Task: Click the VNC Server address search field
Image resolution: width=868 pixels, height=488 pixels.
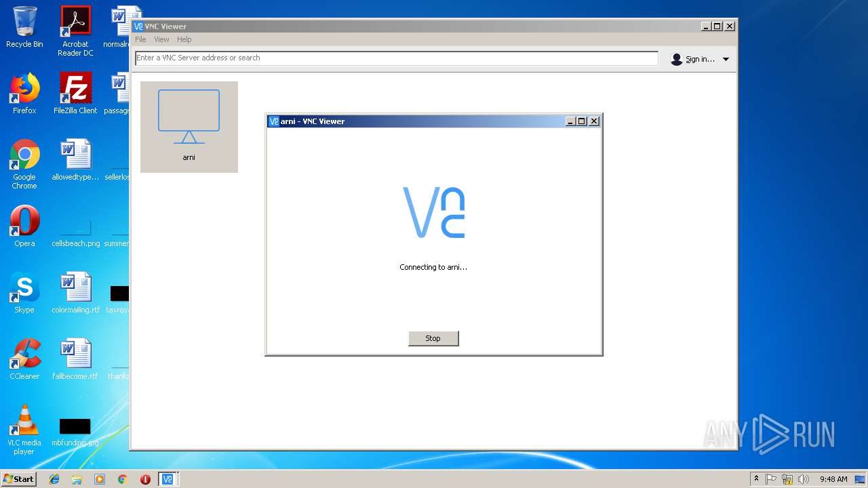Action: pyautogui.click(x=397, y=58)
